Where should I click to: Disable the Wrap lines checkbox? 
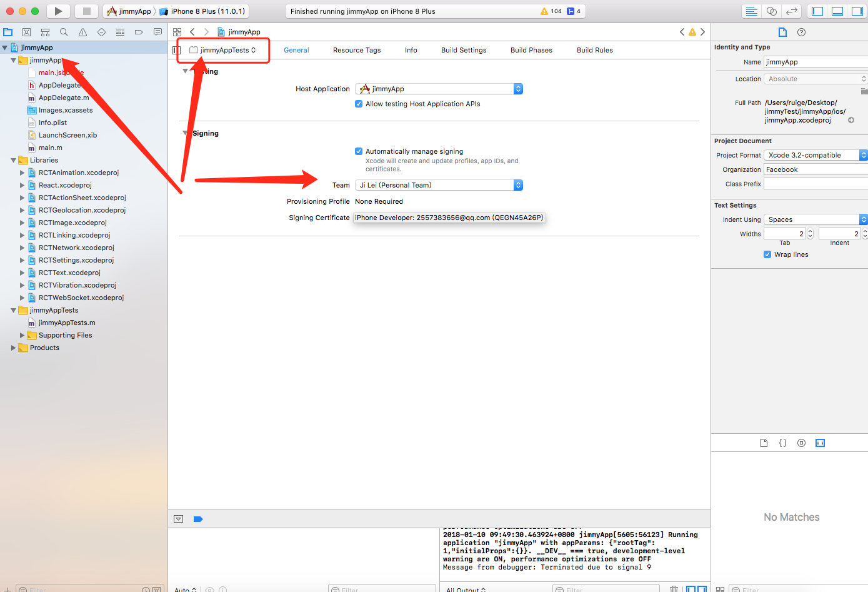[x=767, y=254]
